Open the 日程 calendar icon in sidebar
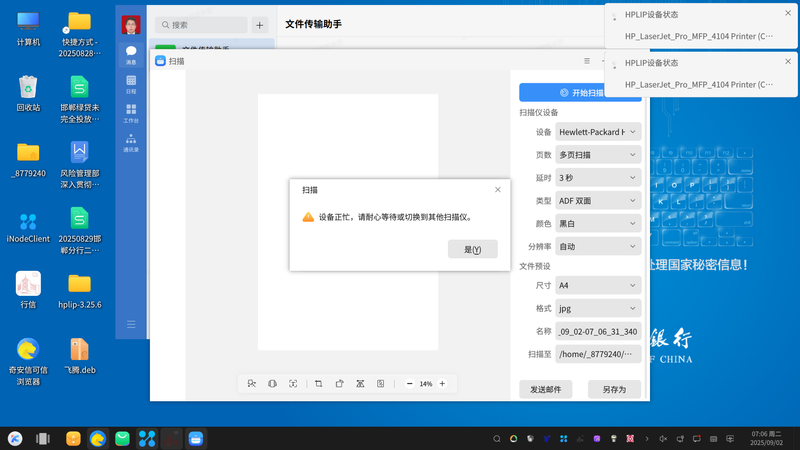This screenshot has height=450, width=800. pos(131,84)
